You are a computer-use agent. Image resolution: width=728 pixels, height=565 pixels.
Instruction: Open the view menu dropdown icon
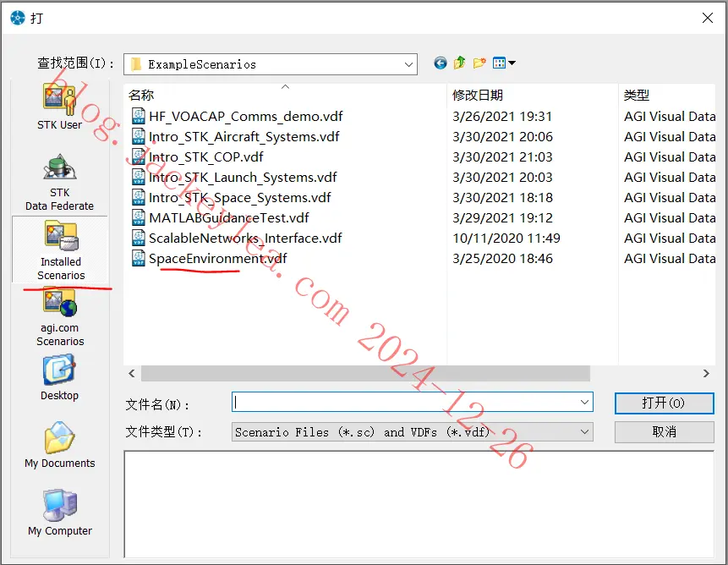tap(504, 63)
